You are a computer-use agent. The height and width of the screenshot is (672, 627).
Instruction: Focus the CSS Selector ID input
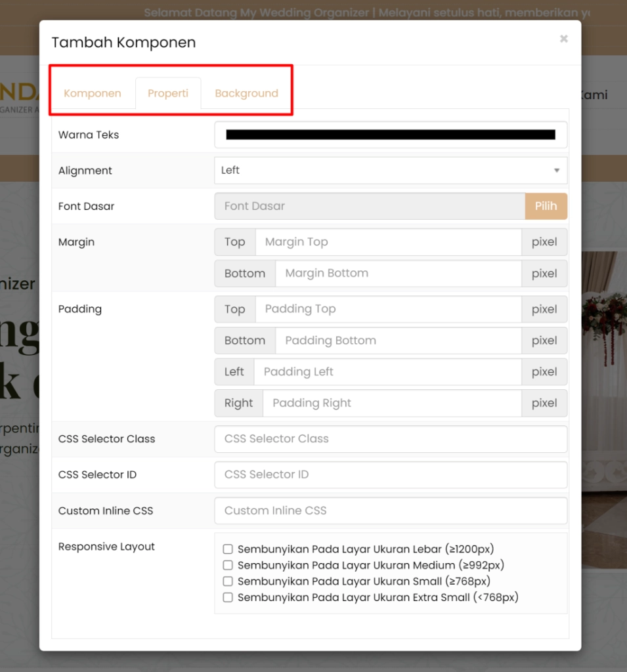point(391,475)
